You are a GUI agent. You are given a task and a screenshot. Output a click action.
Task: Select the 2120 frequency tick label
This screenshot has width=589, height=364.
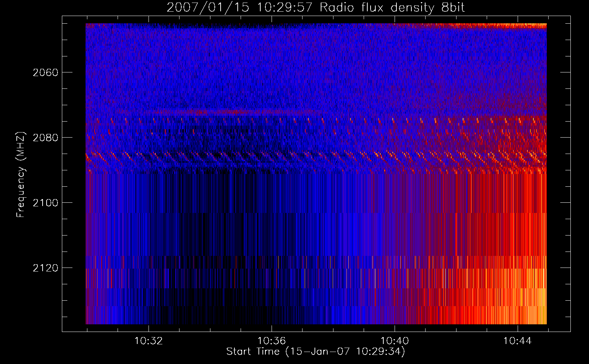(46, 268)
